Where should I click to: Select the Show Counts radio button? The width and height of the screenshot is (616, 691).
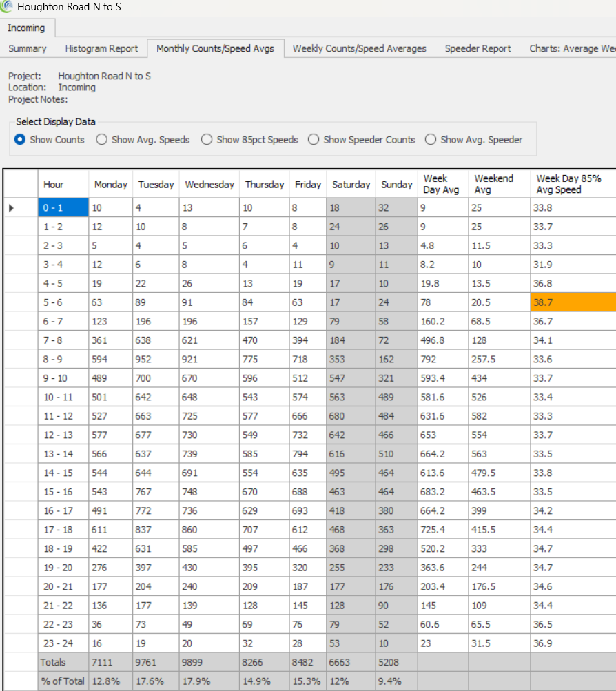20,139
